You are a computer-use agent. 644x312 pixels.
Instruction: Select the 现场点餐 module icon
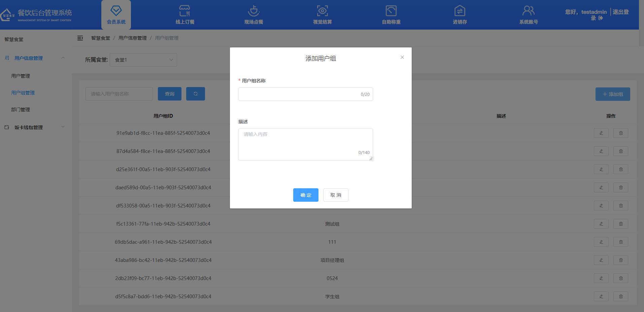click(253, 14)
